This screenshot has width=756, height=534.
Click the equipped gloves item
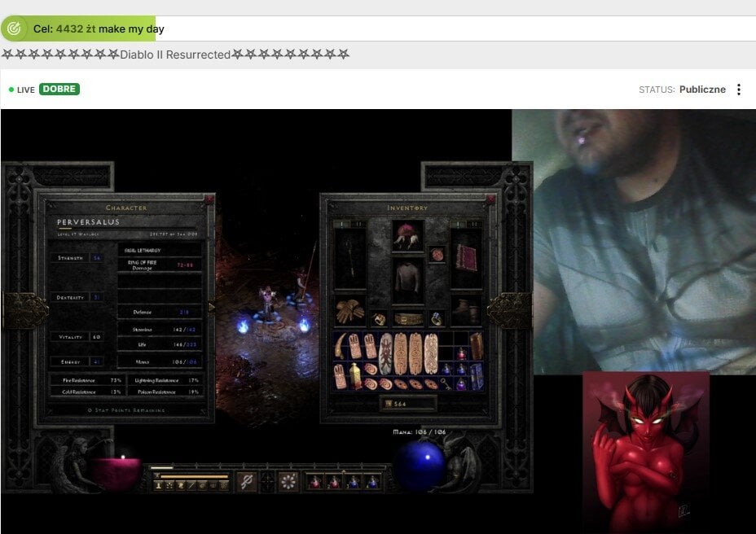(x=350, y=312)
